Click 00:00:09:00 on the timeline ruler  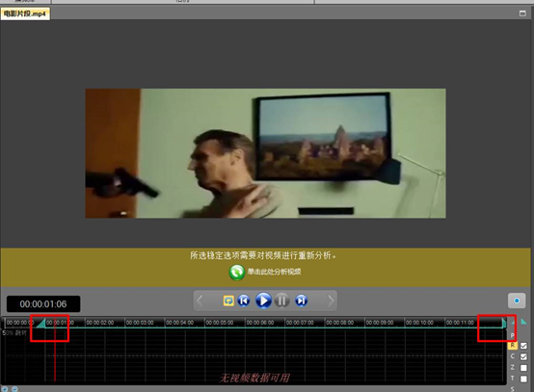click(380, 323)
